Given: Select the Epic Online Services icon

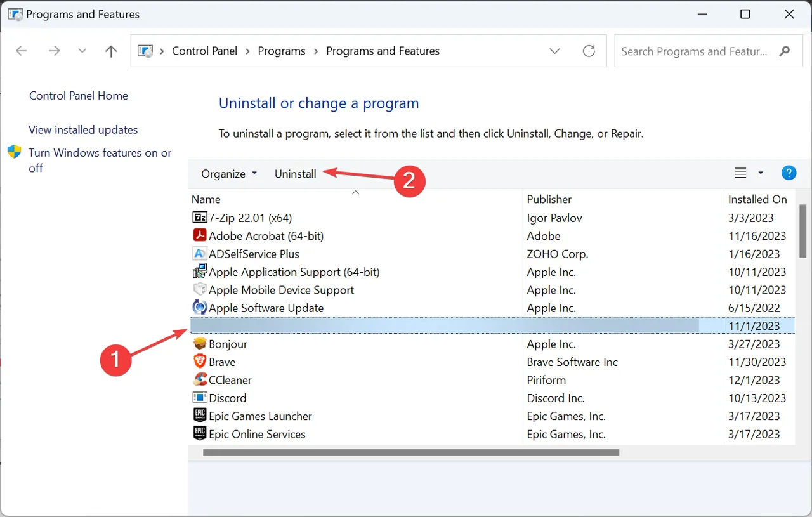Looking at the screenshot, I should (199, 434).
